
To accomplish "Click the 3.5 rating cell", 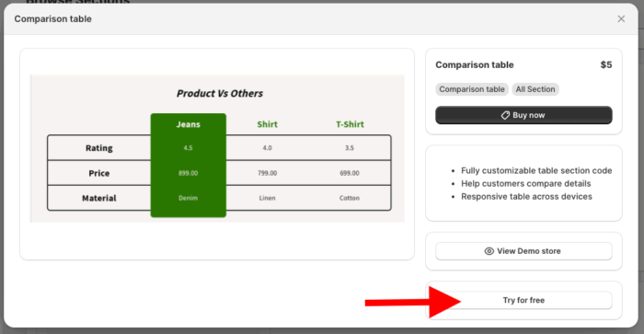I will click(350, 148).
